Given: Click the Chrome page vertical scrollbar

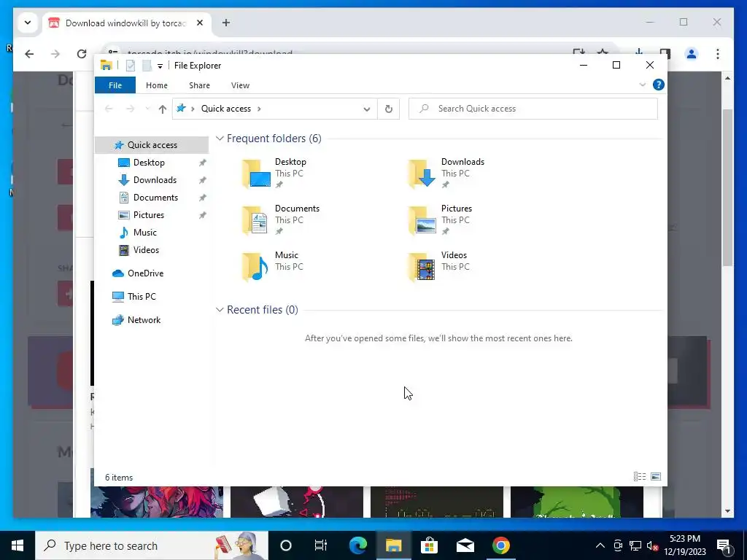Looking at the screenshot, I should pyautogui.click(x=727, y=187).
